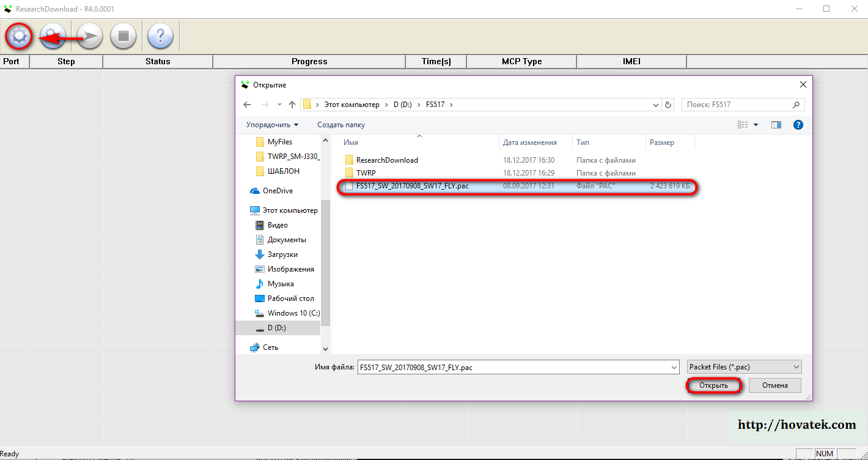868x460 pixels.
Task: Open the Settings gear toolbar icon
Action: (53, 37)
